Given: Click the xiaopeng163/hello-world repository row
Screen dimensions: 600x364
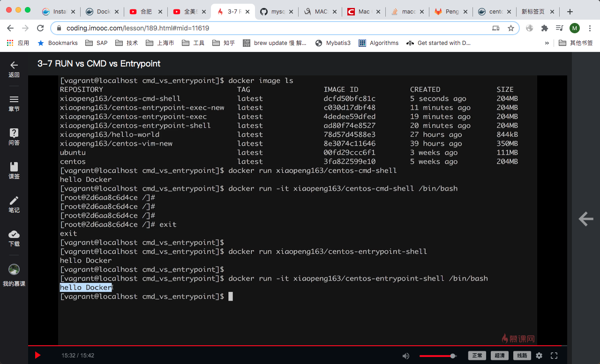Looking at the screenshot, I should pyautogui.click(x=289, y=134).
